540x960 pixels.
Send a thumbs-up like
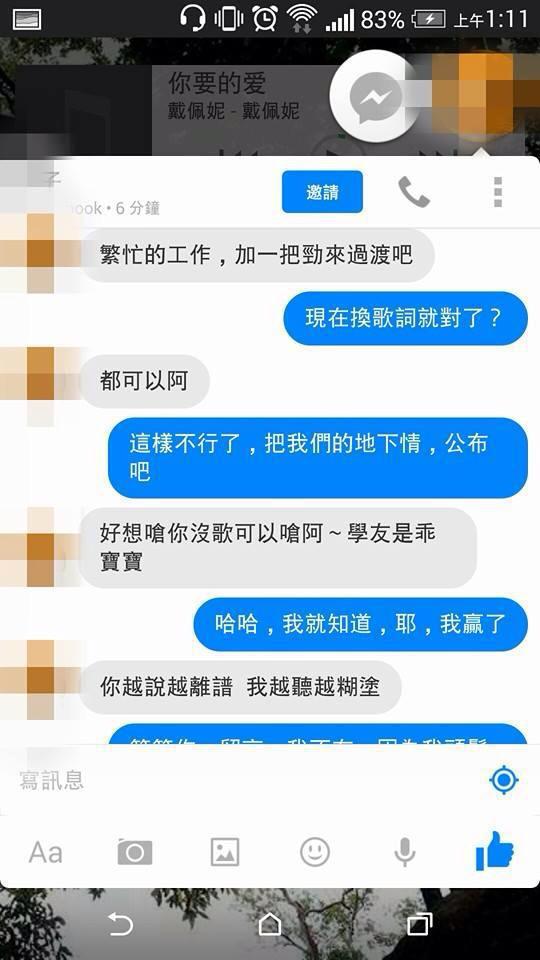[x=495, y=850]
